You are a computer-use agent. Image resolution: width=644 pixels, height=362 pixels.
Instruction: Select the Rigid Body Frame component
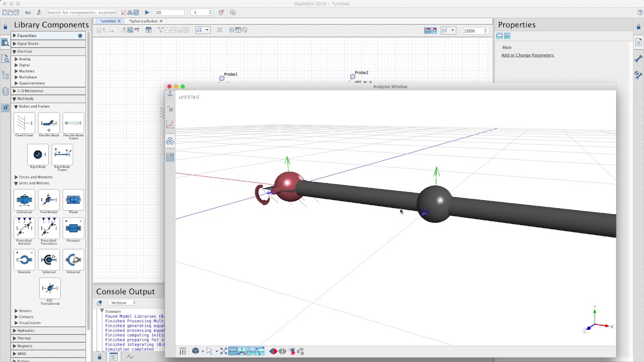point(62,154)
